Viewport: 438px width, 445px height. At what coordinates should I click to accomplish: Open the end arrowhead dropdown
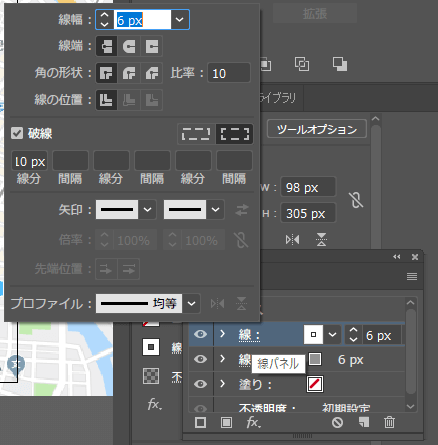215,210
